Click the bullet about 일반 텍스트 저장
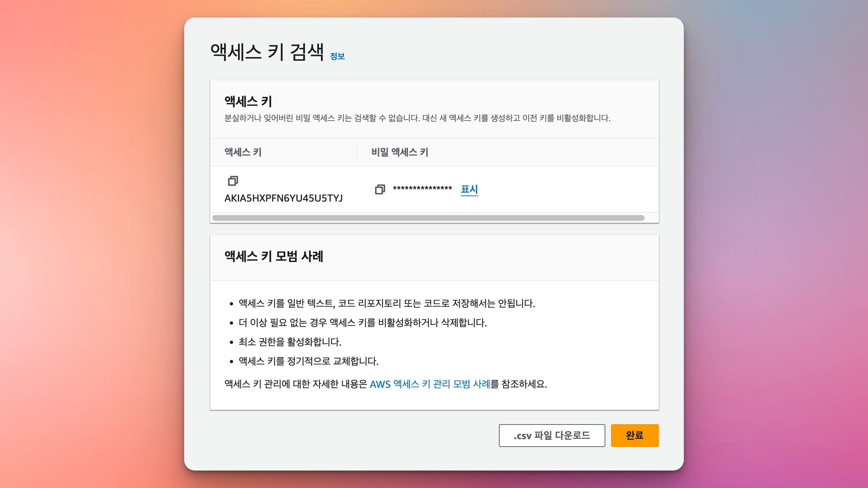The image size is (868, 488). pyautogui.click(x=387, y=304)
